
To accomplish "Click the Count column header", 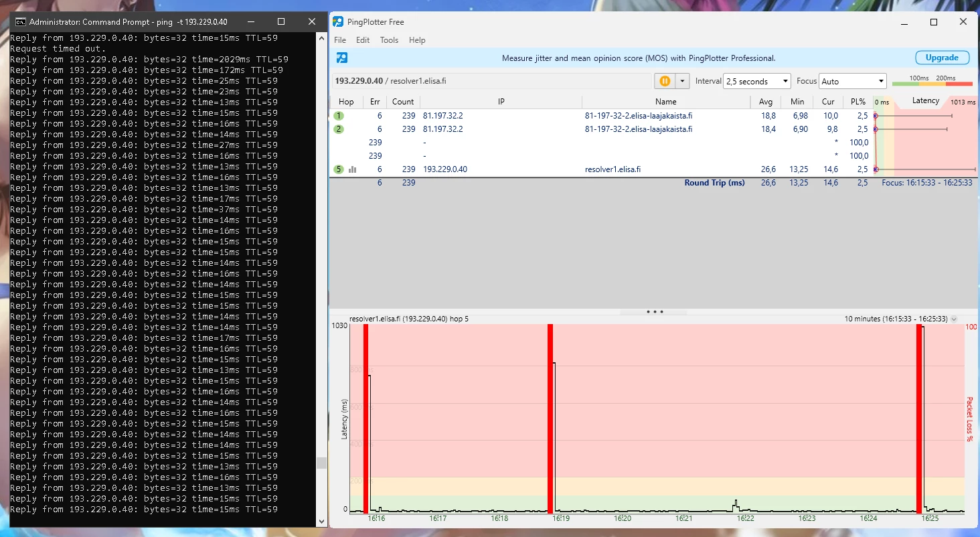I will pyautogui.click(x=403, y=102).
